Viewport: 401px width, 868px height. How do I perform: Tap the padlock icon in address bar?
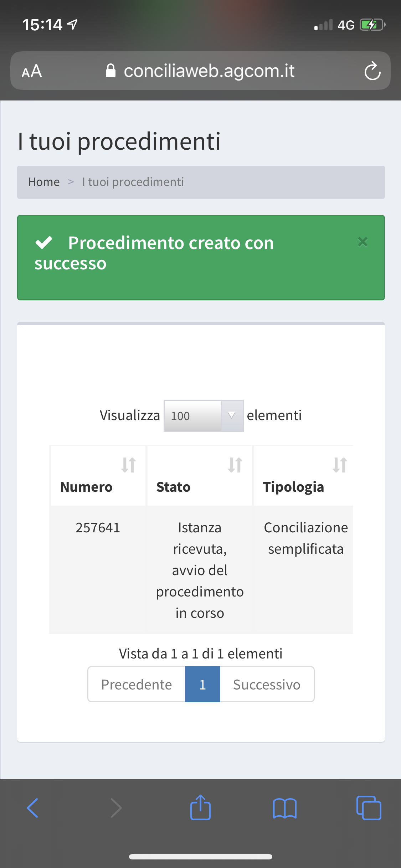click(111, 71)
